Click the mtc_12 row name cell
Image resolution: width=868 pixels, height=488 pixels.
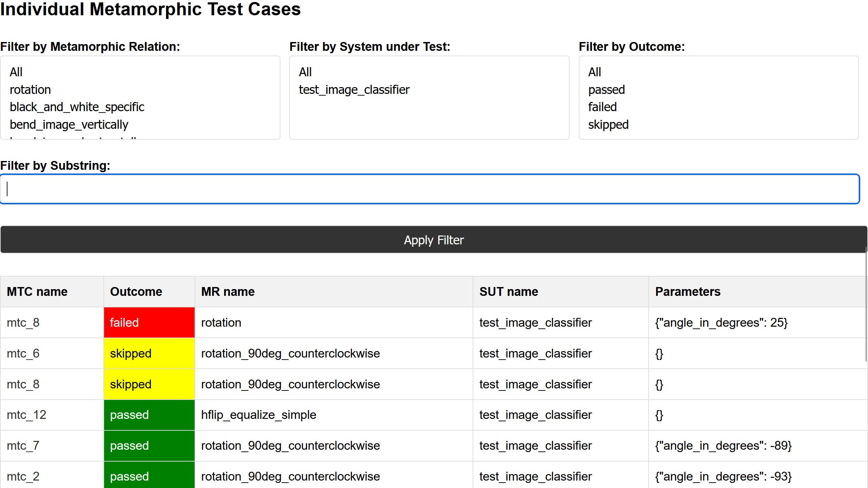26,415
